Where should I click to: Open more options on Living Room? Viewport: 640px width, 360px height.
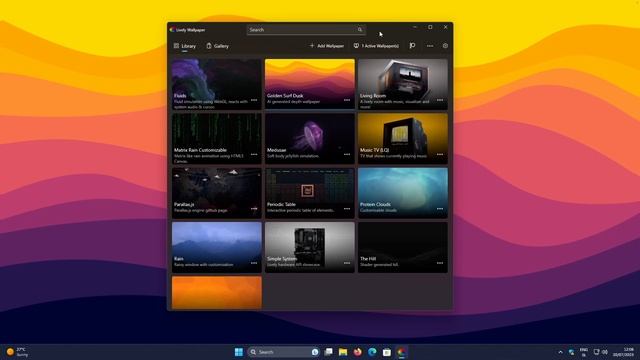[x=440, y=100]
